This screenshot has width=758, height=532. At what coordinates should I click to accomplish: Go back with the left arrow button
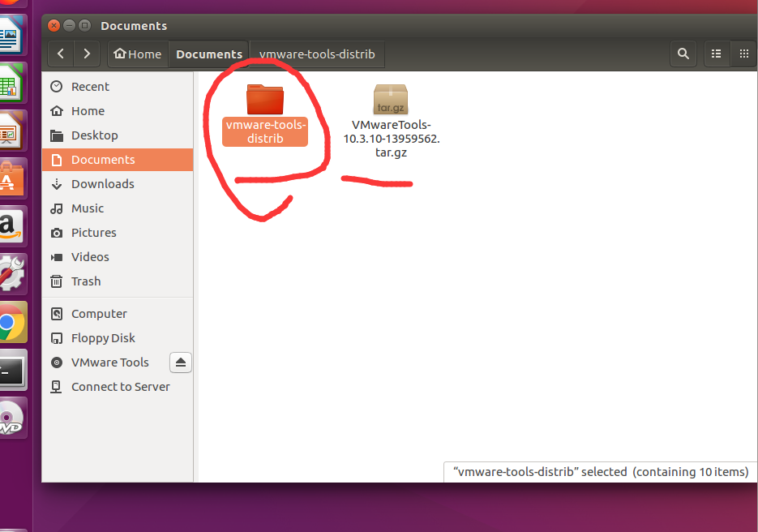point(61,54)
